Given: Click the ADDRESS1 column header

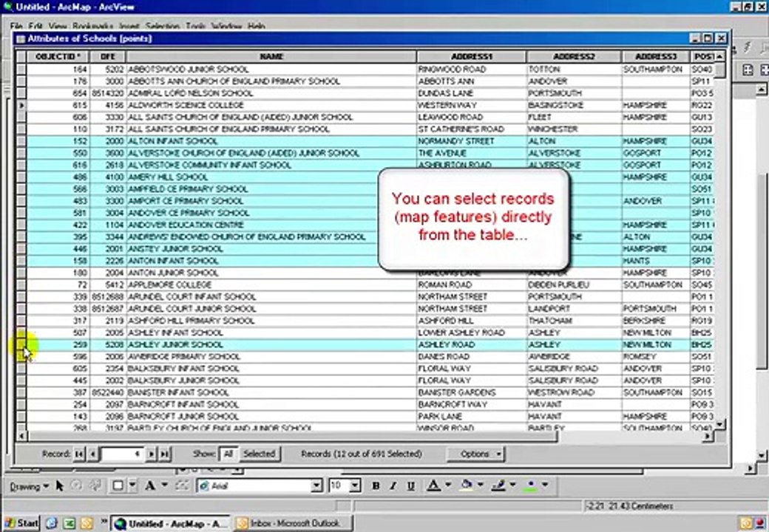Looking at the screenshot, I should coord(471,57).
